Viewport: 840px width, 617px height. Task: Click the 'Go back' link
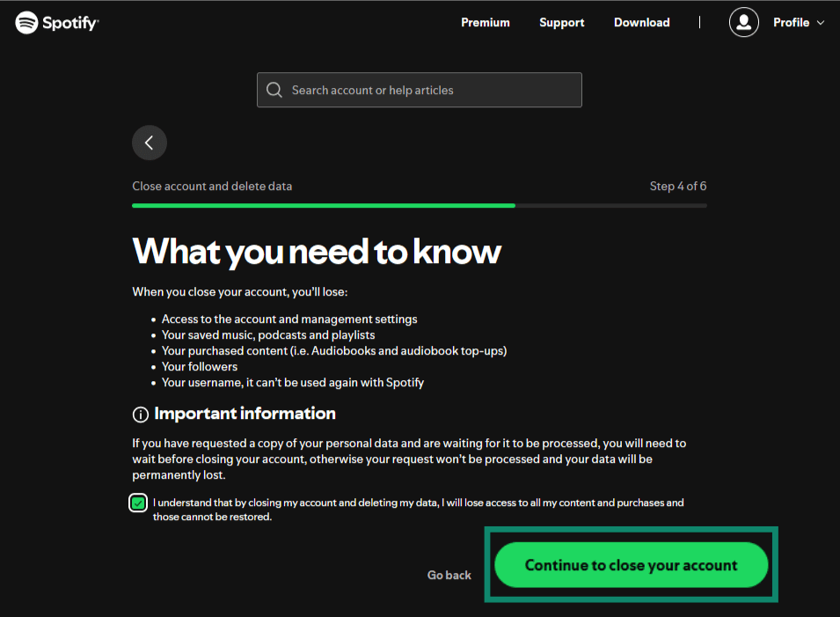pyautogui.click(x=449, y=574)
